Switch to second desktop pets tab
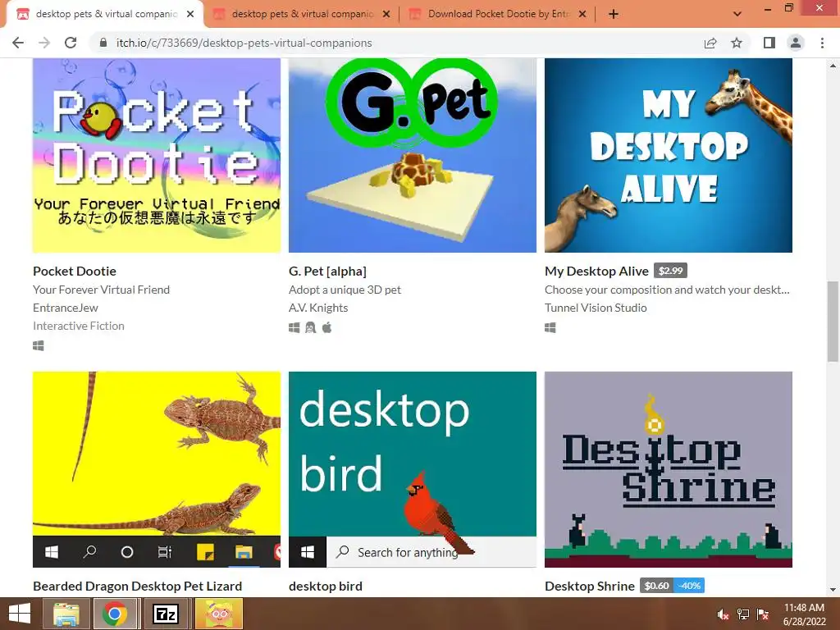Screen dimensions: 840x630 (302, 14)
